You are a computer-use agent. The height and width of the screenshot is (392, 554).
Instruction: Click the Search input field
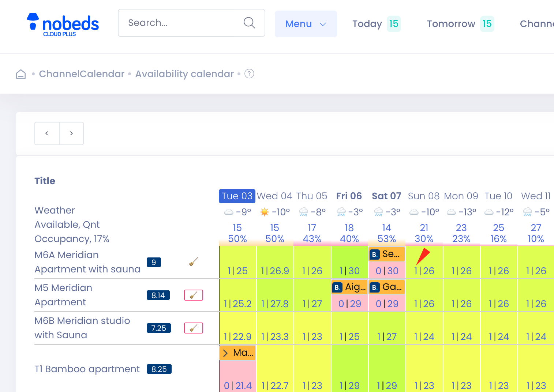click(183, 23)
